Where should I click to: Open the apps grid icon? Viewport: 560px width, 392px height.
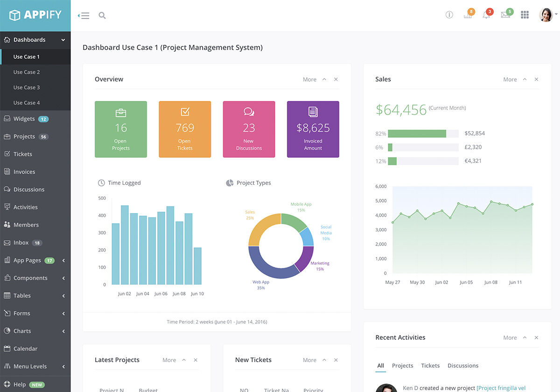pyautogui.click(x=525, y=14)
